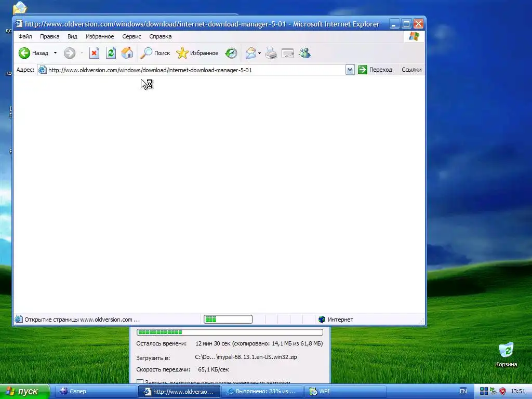Expand the address bar dropdown list
The width and height of the screenshot is (532, 399).
point(350,70)
